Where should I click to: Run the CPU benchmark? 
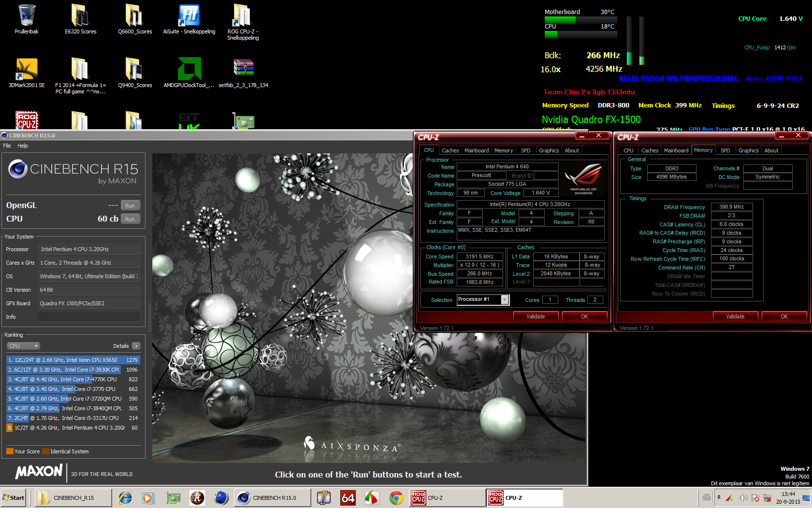click(x=130, y=219)
